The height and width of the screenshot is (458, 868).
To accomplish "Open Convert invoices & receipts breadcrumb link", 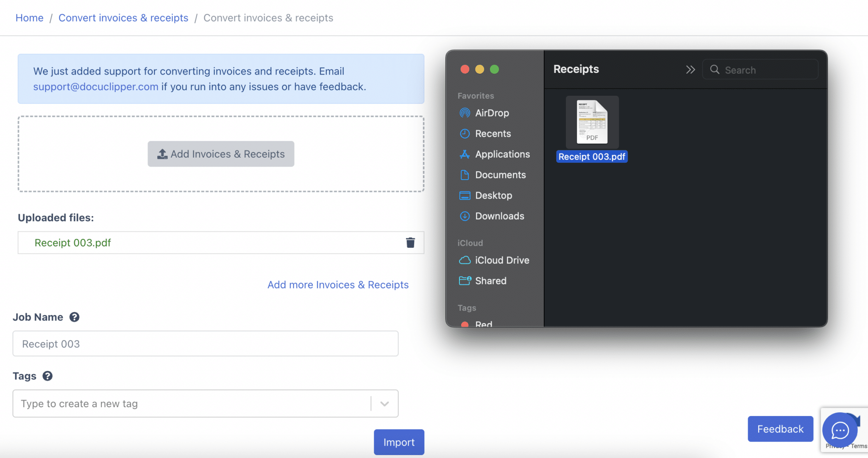I will point(123,18).
